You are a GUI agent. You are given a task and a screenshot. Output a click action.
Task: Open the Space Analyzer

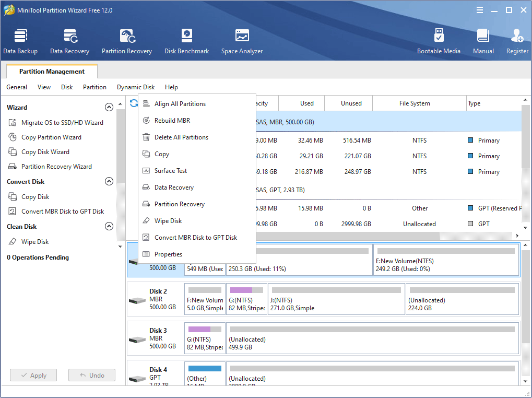coord(242,41)
